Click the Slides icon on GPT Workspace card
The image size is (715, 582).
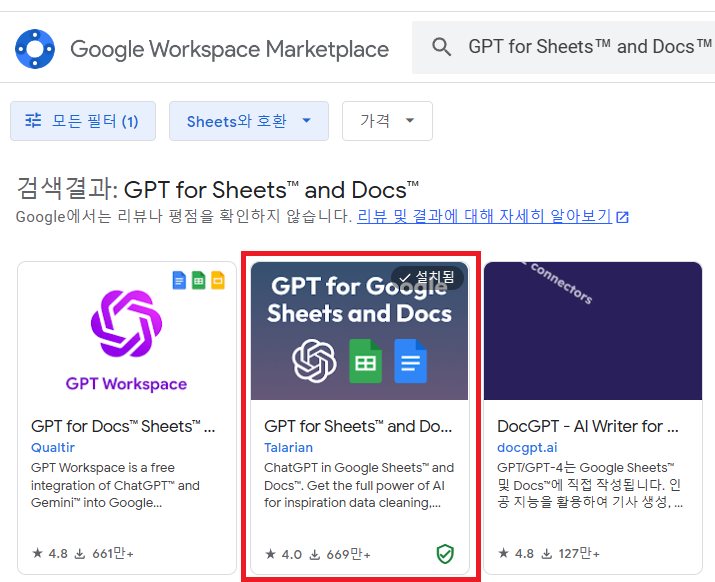(218, 280)
